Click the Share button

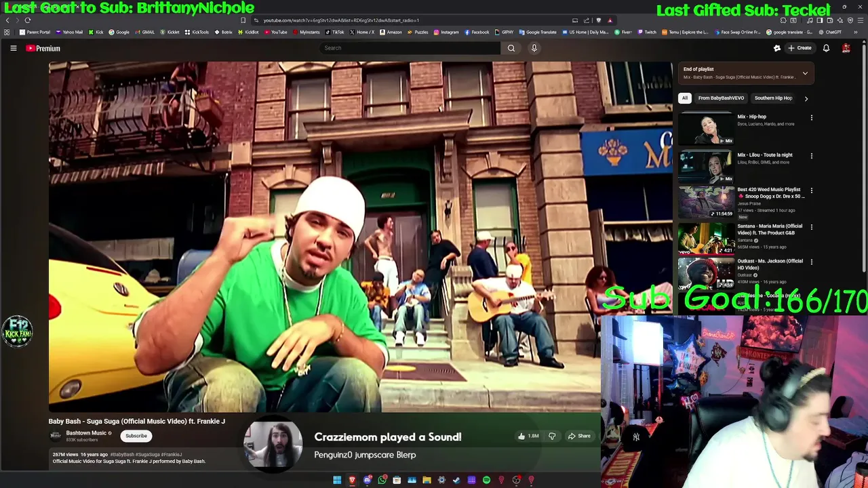pyautogui.click(x=579, y=436)
